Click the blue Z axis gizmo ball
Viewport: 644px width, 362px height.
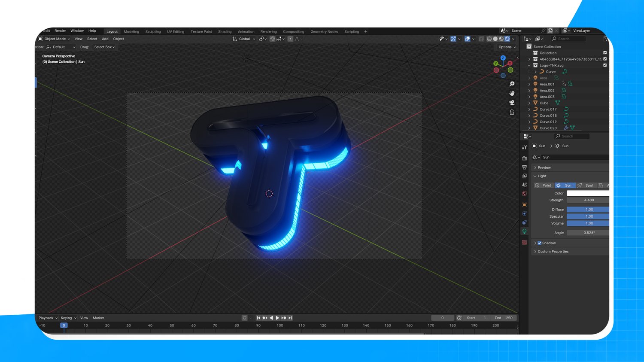pyautogui.click(x=503, y=58)
